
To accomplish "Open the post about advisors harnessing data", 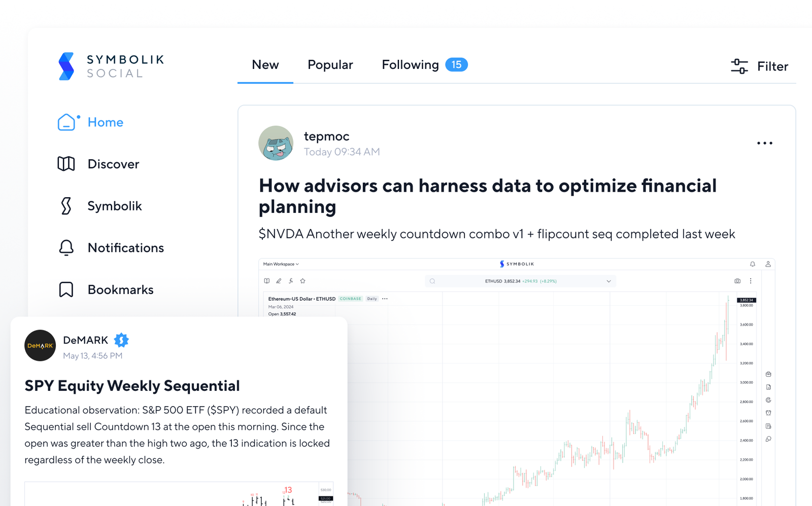I will [487, 196].
